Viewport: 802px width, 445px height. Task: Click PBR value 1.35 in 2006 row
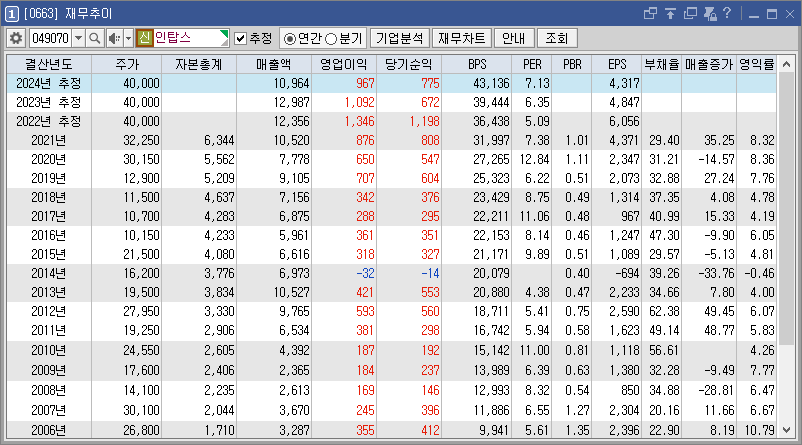577,430
